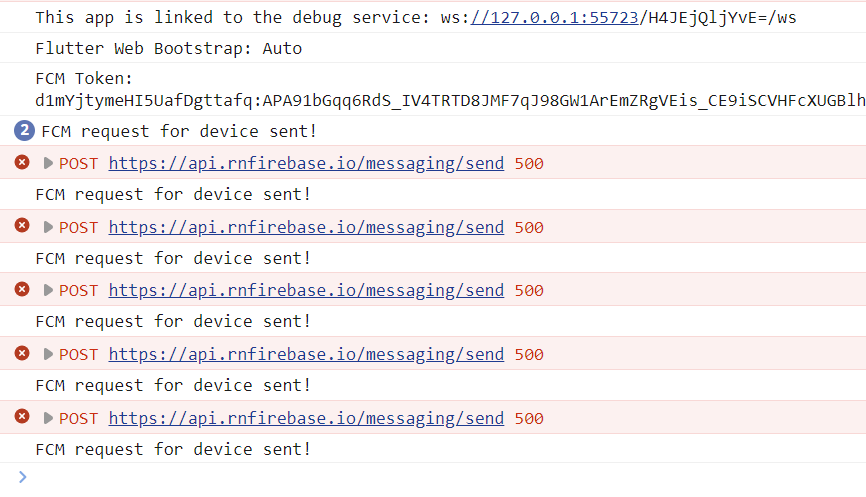This screenshot has width=866, height=497.
Task: Open the last rnfirebase messaging/send link
Action: 306,419
